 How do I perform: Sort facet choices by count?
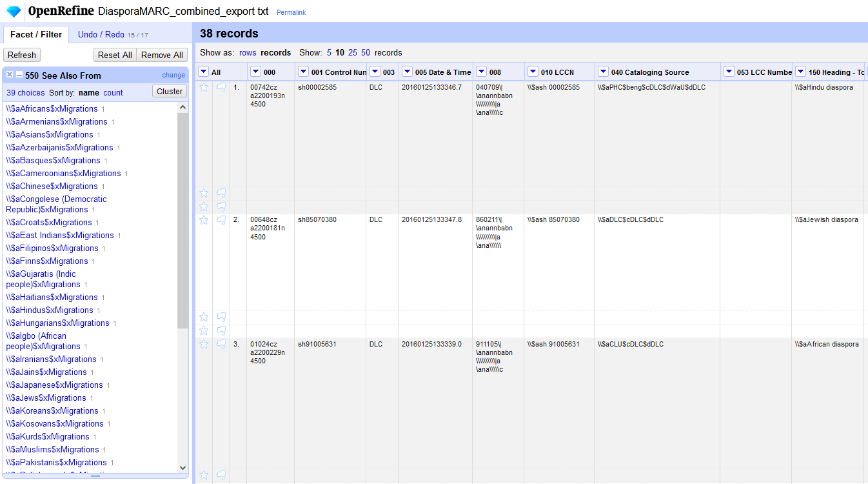click(113, 93)
